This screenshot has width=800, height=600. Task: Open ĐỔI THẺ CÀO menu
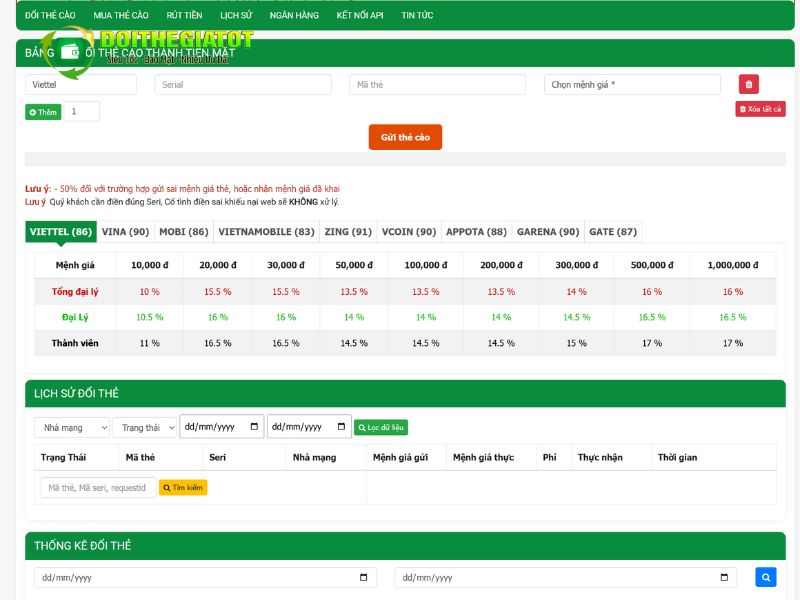(50, 15)
